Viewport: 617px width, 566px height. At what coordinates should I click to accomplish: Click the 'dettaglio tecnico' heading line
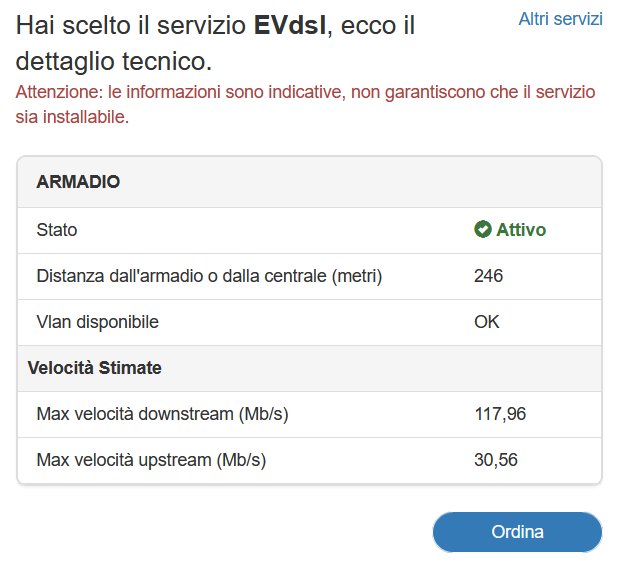(114, 61)
